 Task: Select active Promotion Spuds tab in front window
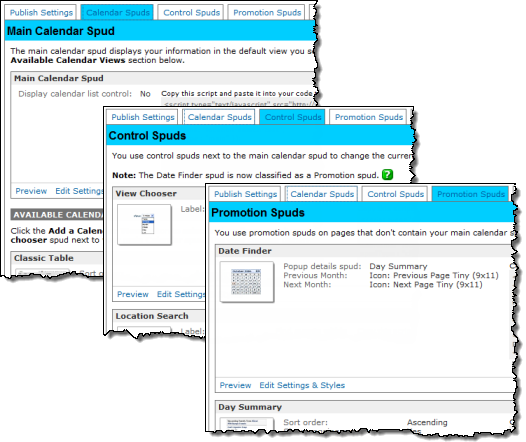coord(471,194)
